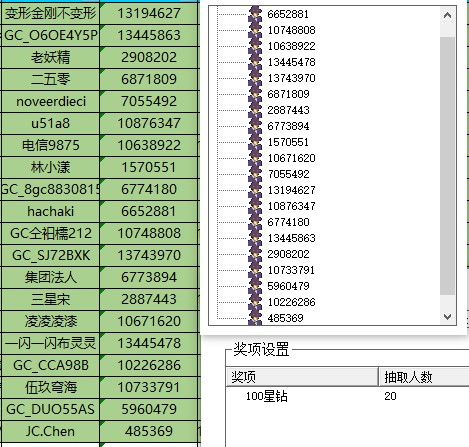Click spreadsheet cell GC_SJ72BXK
The height and width of the screenshot is (447, 469).
pyautogui.click(x=51, y=255)
